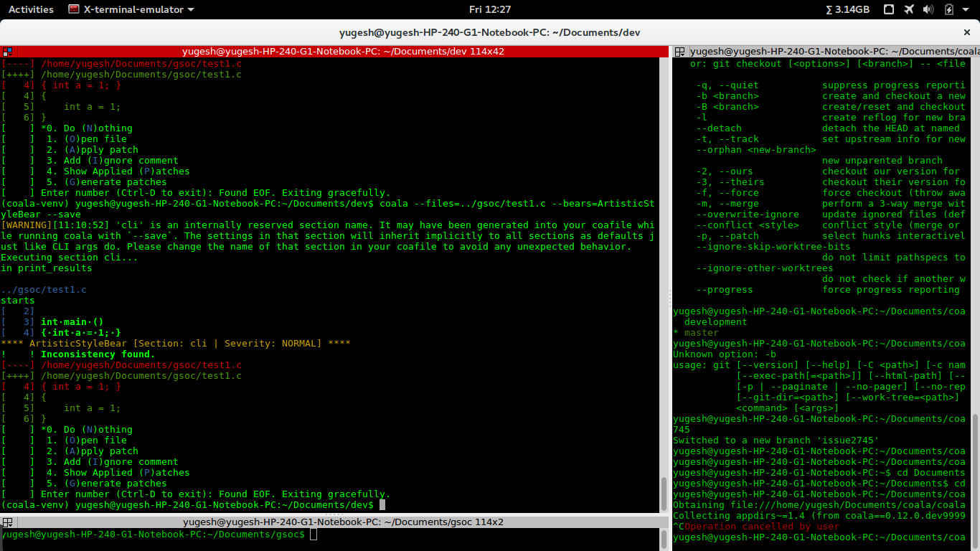The height and width of the screenshot is (551, 980).
Task: Click the 3.14GB memory usage indicator
Action: [x=847, y=9]
